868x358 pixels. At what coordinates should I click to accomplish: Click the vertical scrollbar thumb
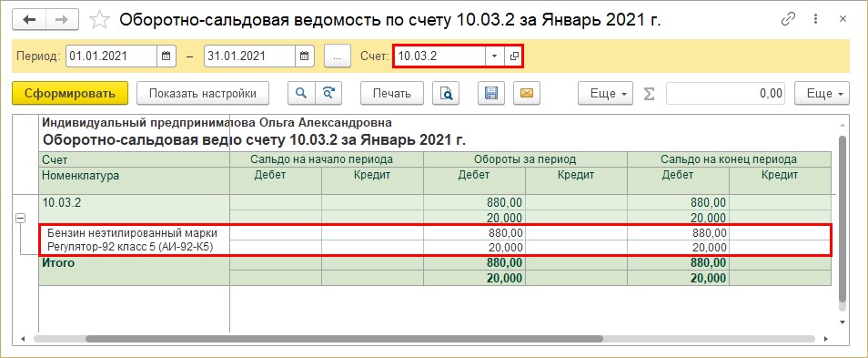(842, 219)
